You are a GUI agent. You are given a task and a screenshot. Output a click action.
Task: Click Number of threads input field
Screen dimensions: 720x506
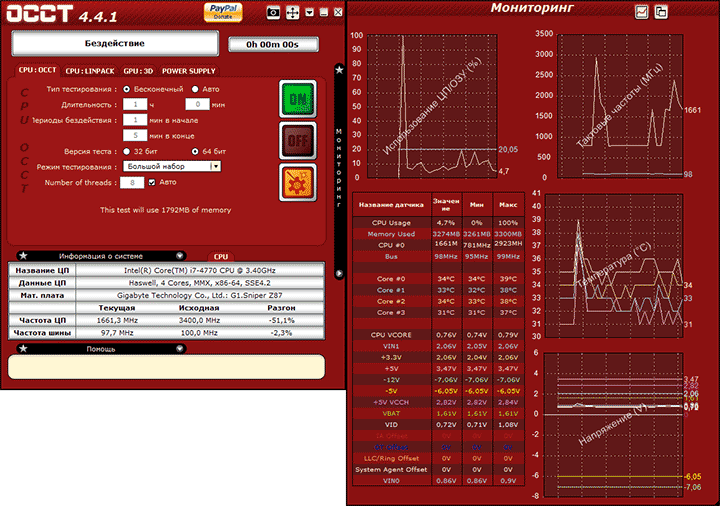132,182
